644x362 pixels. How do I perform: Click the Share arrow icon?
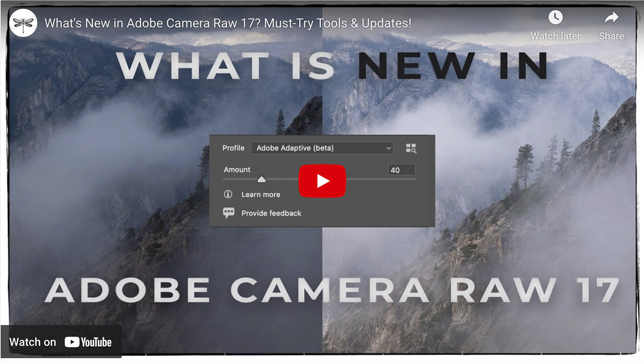pyautogui.click(x=611, y=18)
